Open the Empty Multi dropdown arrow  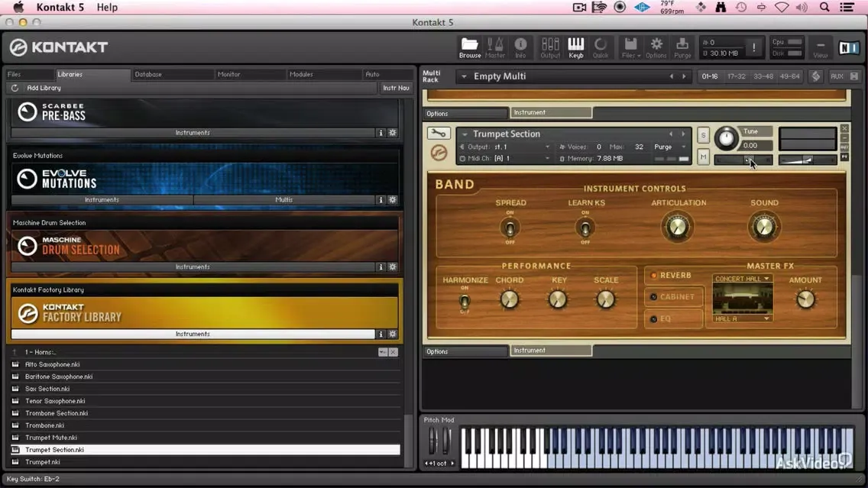(464, 76)
